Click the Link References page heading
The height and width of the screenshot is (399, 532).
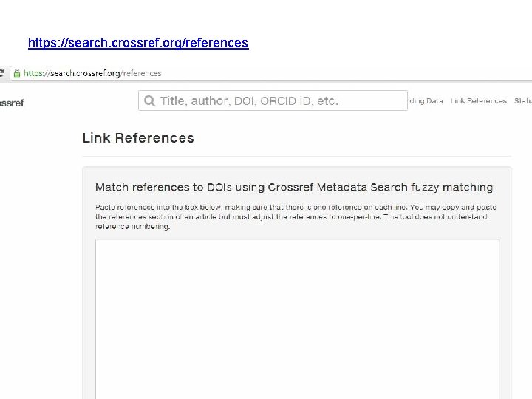[x=138, y=138]
